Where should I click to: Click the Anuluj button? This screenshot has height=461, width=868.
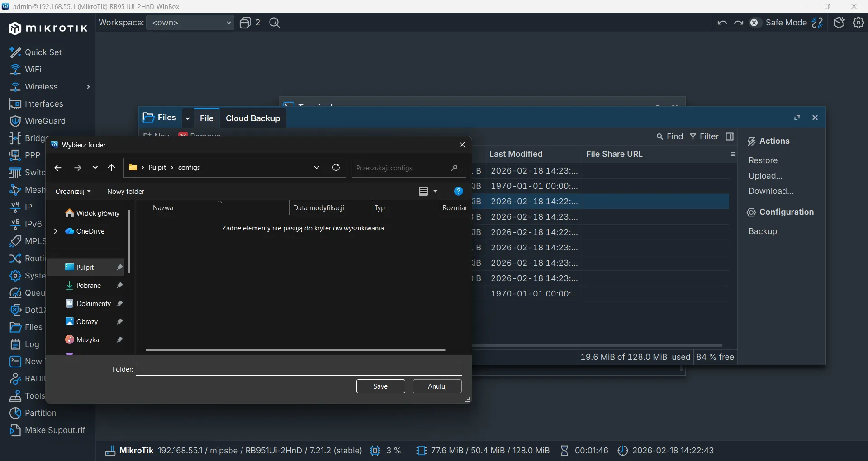(x=437, y=386)
